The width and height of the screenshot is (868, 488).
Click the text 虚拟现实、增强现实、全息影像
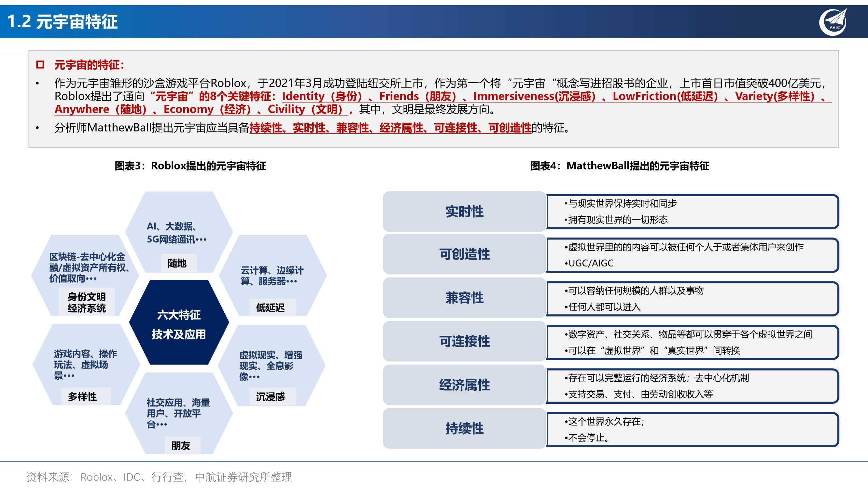pyautogui.click(x=271, y=365)
